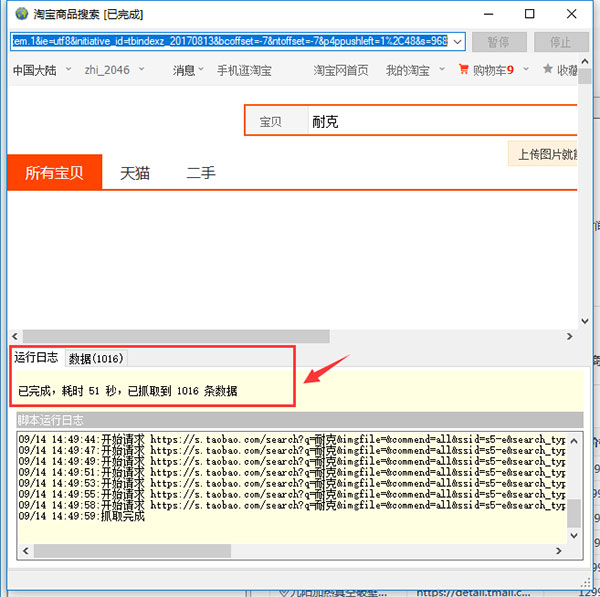Open 我的淘宝 link

408,70
